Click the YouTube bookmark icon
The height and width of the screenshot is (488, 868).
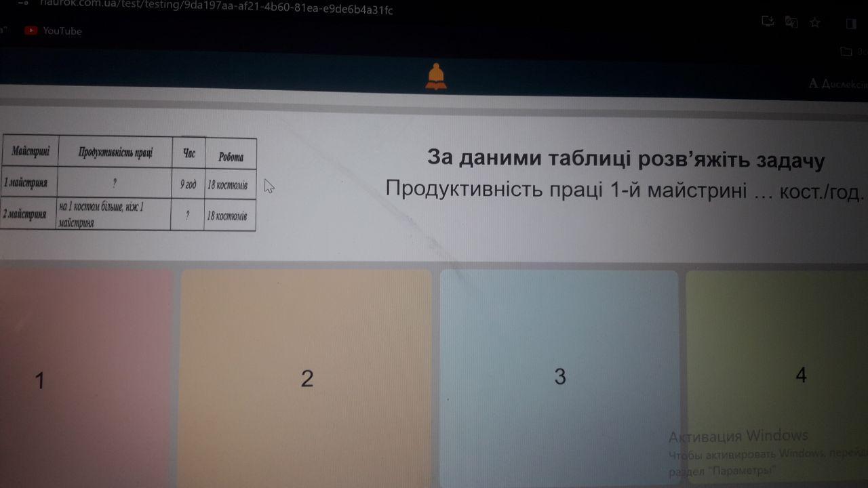pyautogui.click(x=31, y=30)
